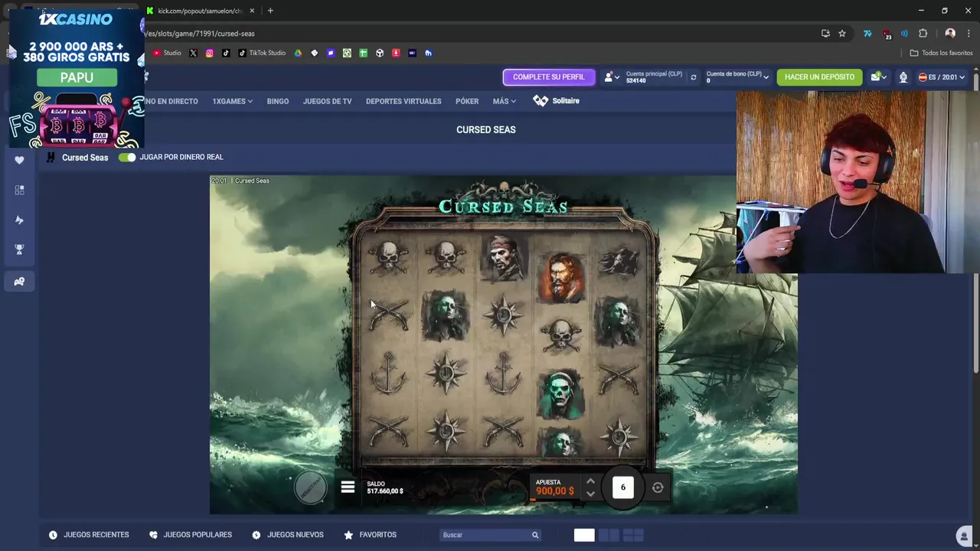Open the trophy icon in left sidebar
The width and height of the screenshot is (980, 551).
pyautogui.click(x=19, y=249)
